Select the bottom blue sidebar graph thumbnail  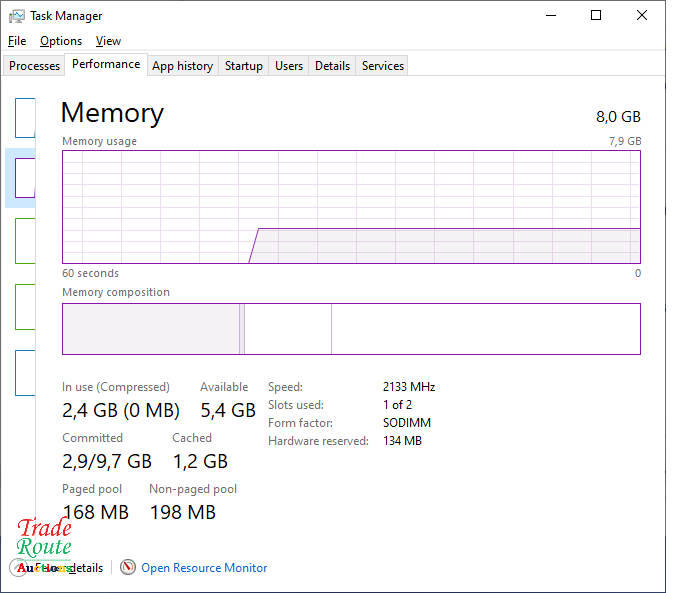point(25,372)
